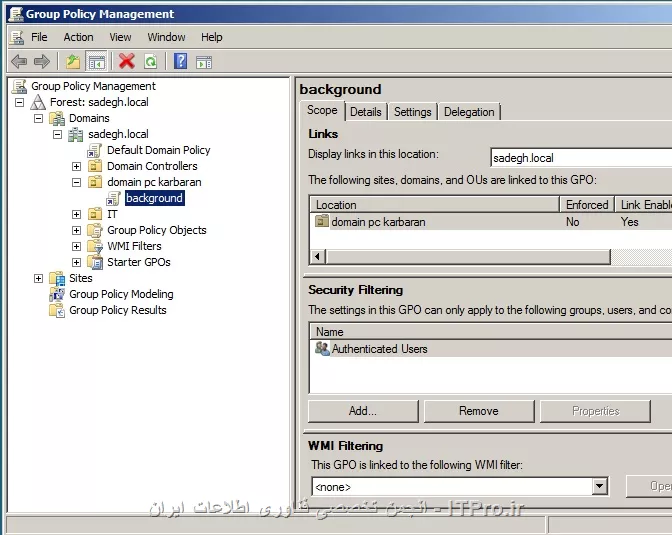Image resolution: width=672 pixels, height=535 pixels.
Task: Expand the Domain Controllers node
Action: point(76,166)
